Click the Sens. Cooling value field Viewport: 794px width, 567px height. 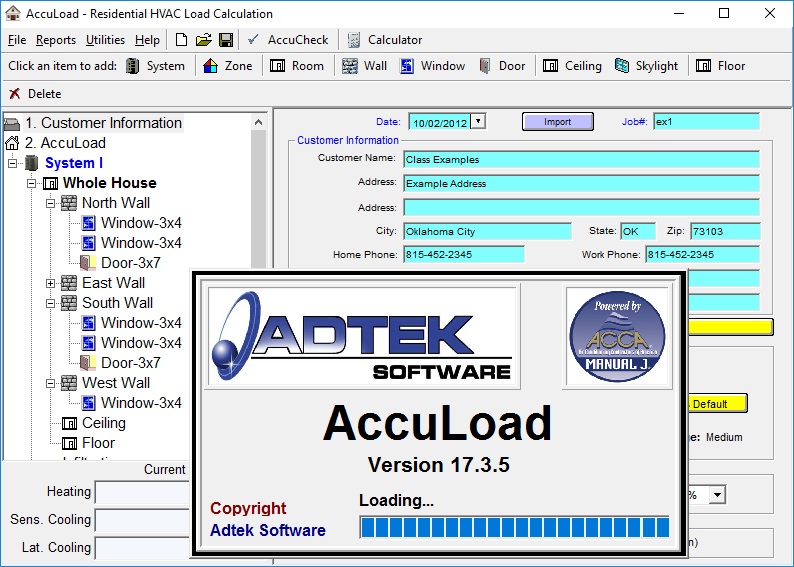[x=142, y=520]
